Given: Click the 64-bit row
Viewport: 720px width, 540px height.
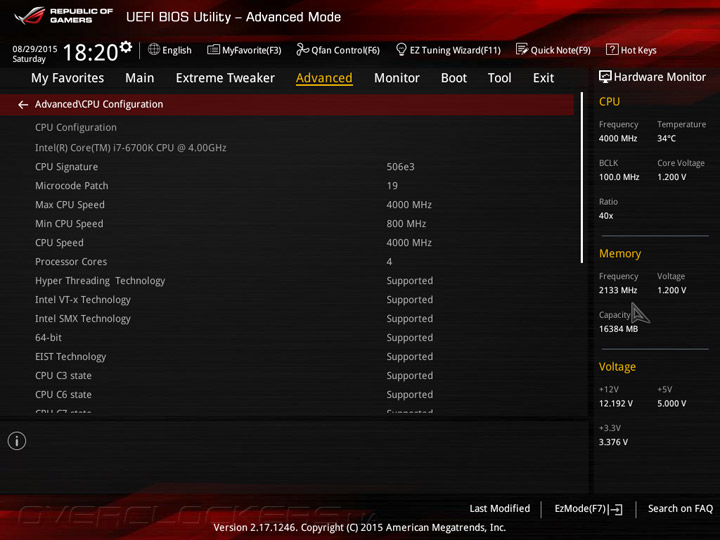Looking at the screenshot, I should pyautogui.click(x=287, y=338).
